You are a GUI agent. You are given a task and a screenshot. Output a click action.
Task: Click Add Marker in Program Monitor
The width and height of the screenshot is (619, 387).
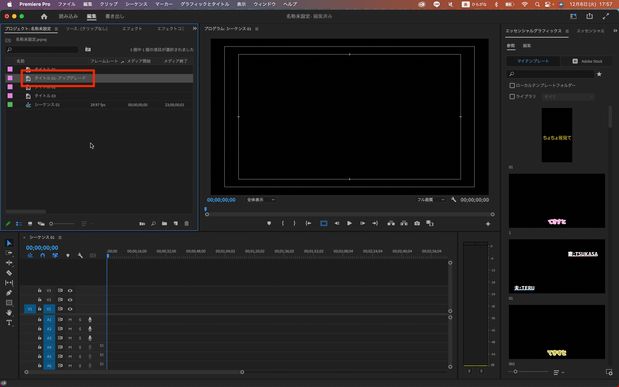click(x=269, y=224)
